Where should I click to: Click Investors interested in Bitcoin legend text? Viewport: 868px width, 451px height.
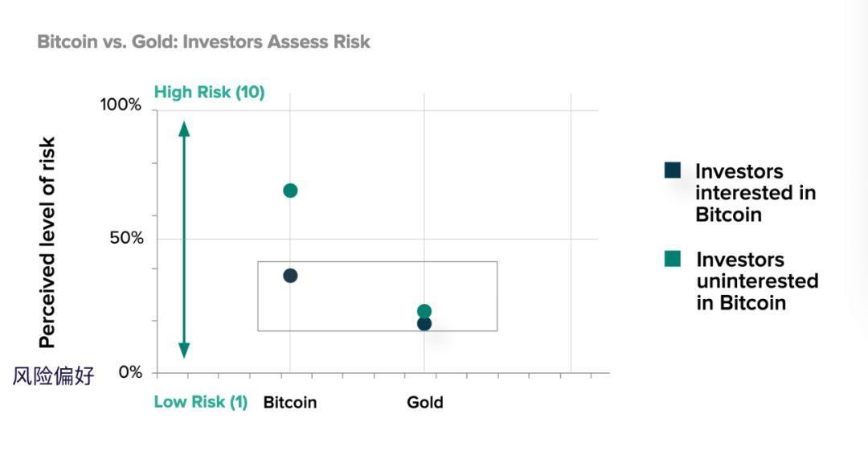pos(755,193)
